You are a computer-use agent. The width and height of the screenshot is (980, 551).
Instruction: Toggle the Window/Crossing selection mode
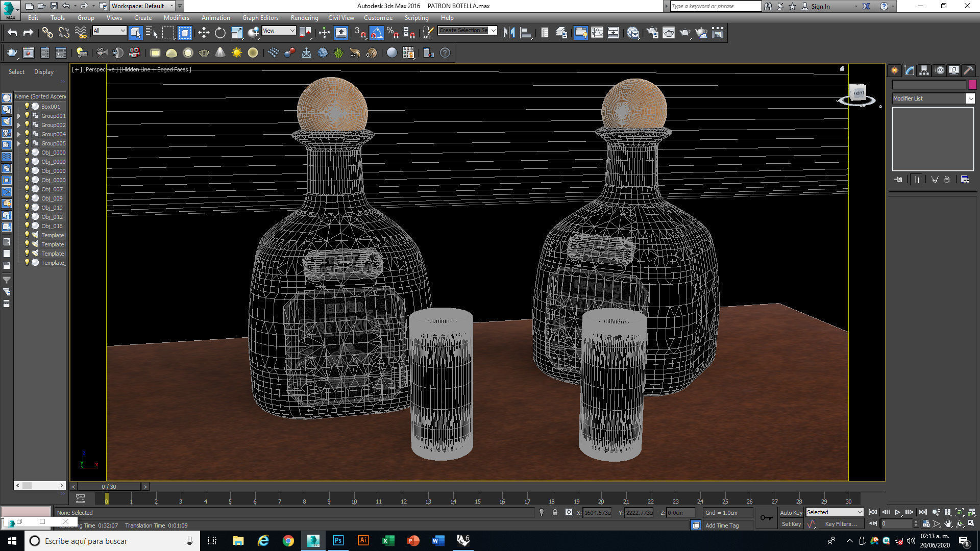tap(185, 33)
